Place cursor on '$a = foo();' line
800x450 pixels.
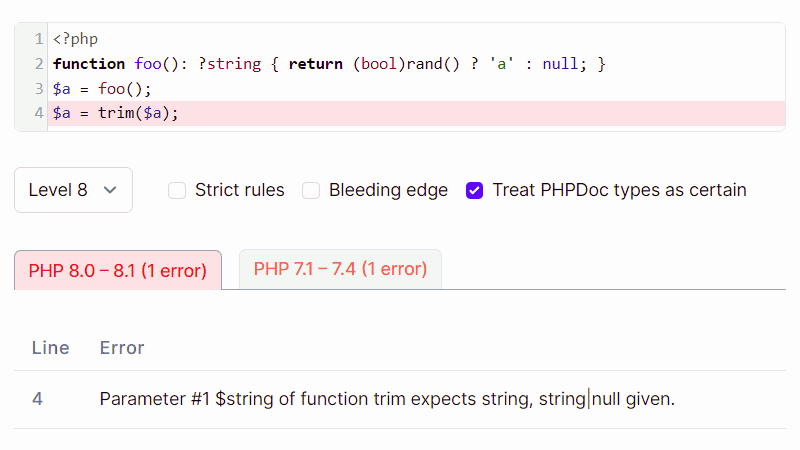click(x=102, y=88)
